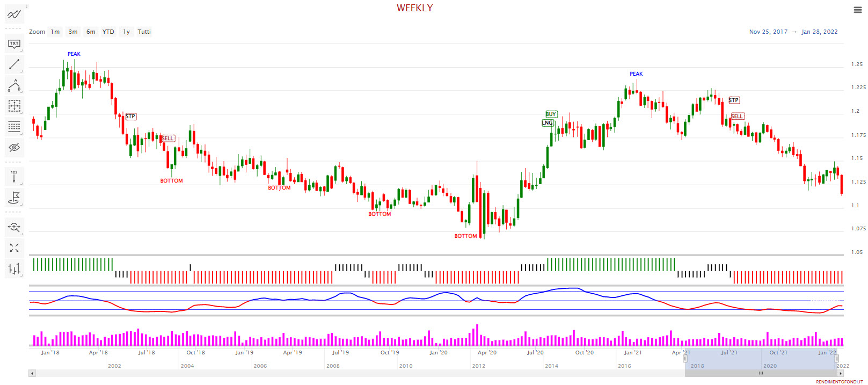This screenshot has height=385, width=868.
Task: Set zoom range to 6m
Action: [91, 32]
